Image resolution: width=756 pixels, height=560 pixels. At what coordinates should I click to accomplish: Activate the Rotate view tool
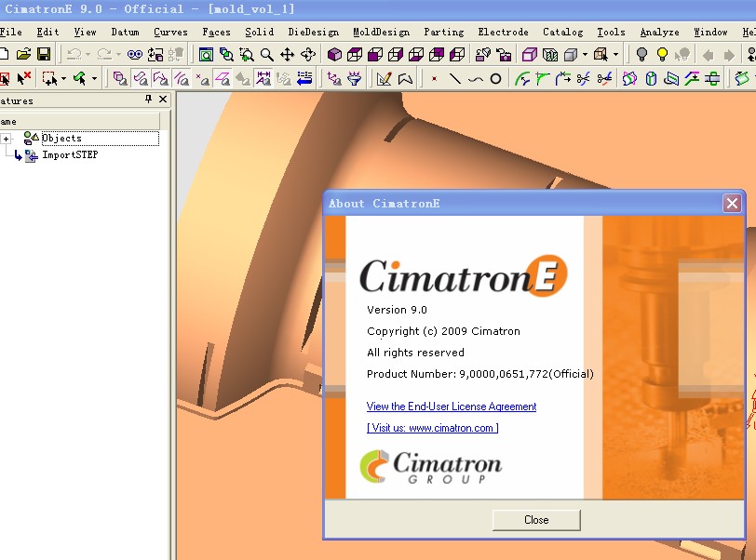click(x=308, y=55)
